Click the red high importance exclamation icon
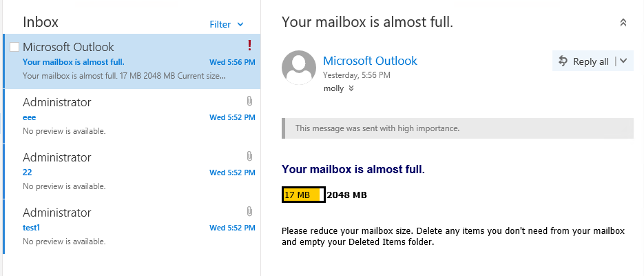Viewport: 644px width, 276px height. 249,46
